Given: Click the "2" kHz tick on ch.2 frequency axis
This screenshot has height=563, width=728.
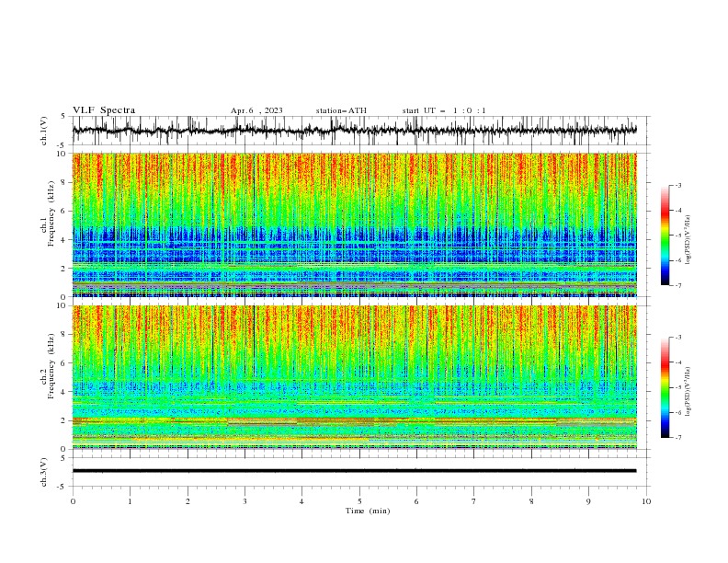Looking at the screenshot, I should [65, 420].
